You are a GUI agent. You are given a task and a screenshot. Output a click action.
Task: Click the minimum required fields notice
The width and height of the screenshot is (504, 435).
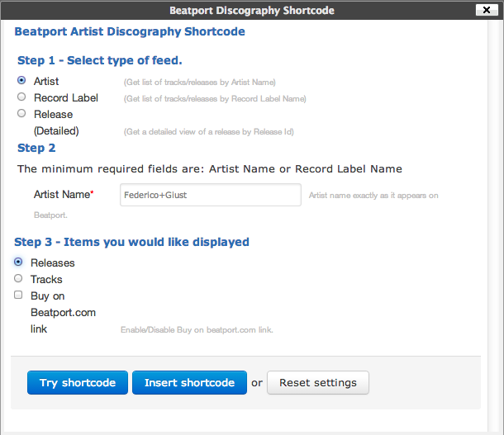coord(210,168)
